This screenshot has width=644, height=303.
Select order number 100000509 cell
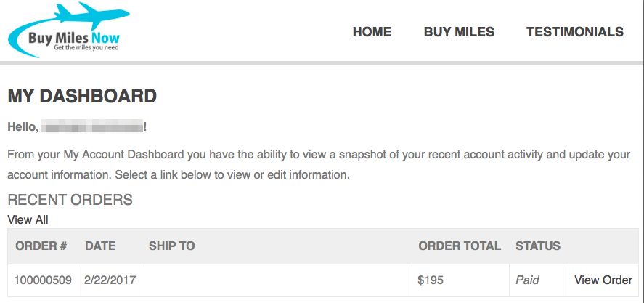pos(43,280)
